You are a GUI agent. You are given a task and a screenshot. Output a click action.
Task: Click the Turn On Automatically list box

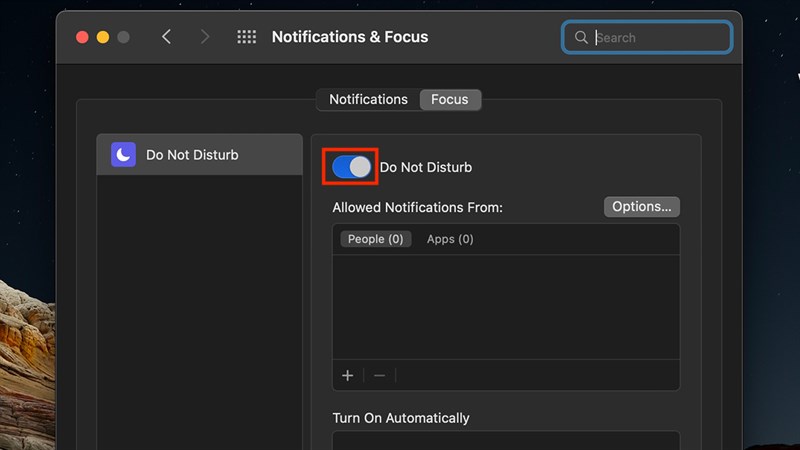click(506, 440)
